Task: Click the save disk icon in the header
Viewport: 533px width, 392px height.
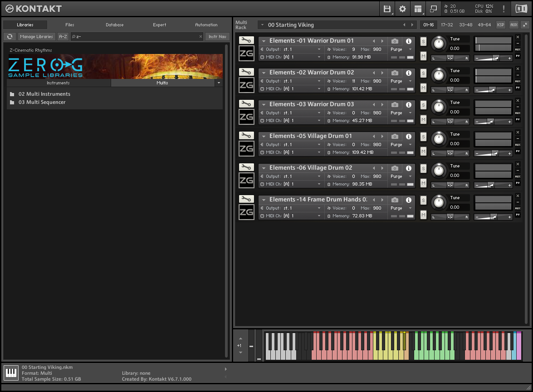Action: 387,9
